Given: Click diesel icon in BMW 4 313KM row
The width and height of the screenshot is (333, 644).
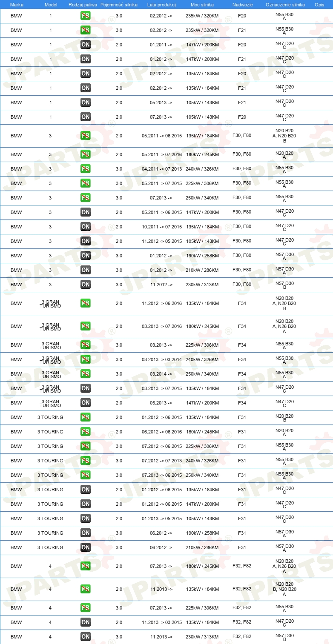Looking at the screenshot, I should [86, 637].
